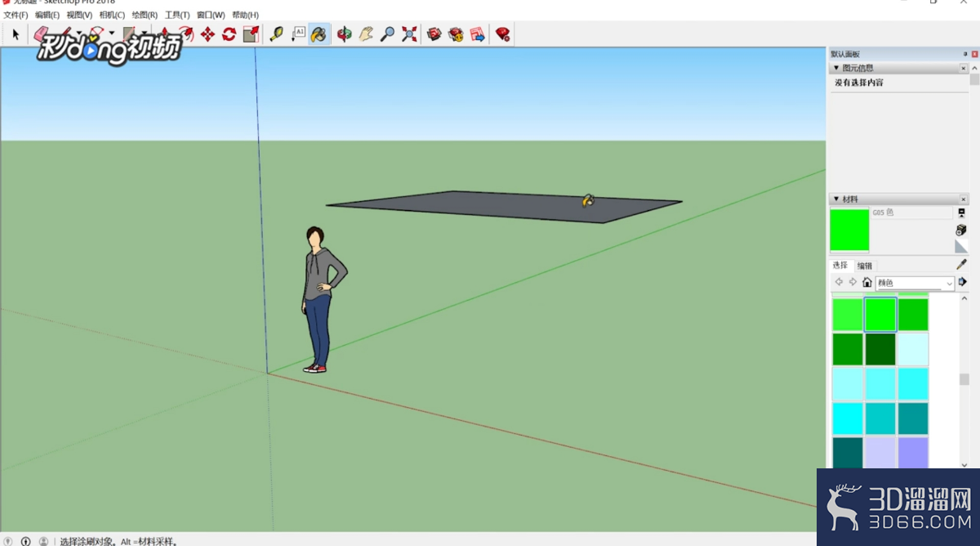This screenshot has width=980, height=546.
Task: Click the swatch list scroll-up arrow
Action: 964,299
